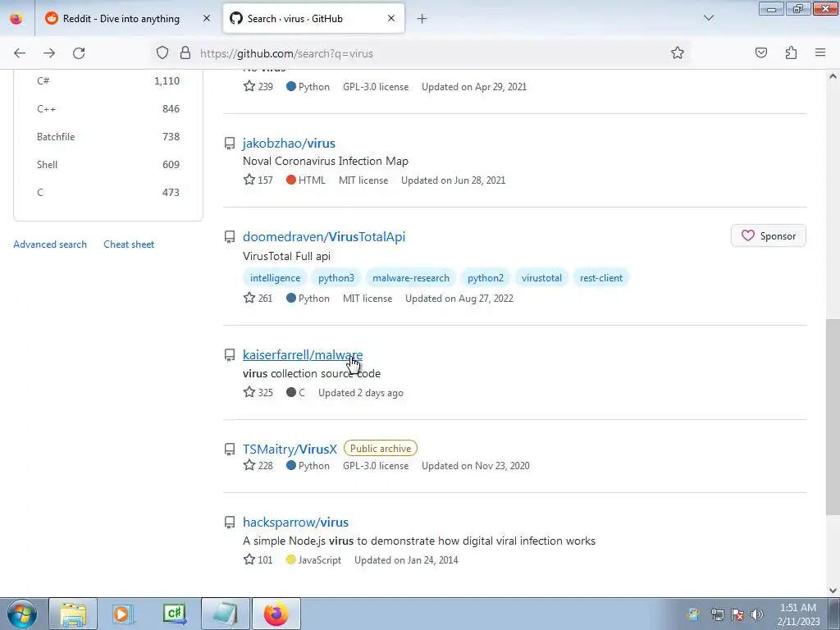Viewport: 840px width, 630px height.
Task: Select the rest-client topic tag
Action: [x=601, y=278]
